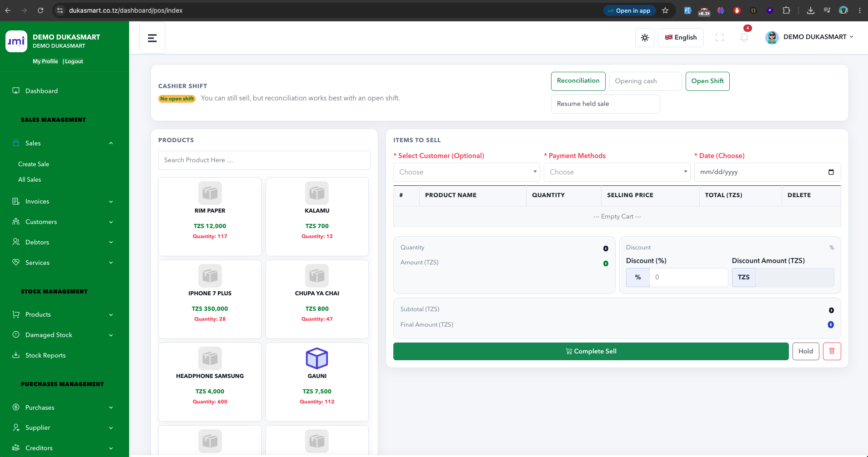Click the red trash clear-cart button
The width and height of the screenshot is (868, 457).
tap(832, 351)
